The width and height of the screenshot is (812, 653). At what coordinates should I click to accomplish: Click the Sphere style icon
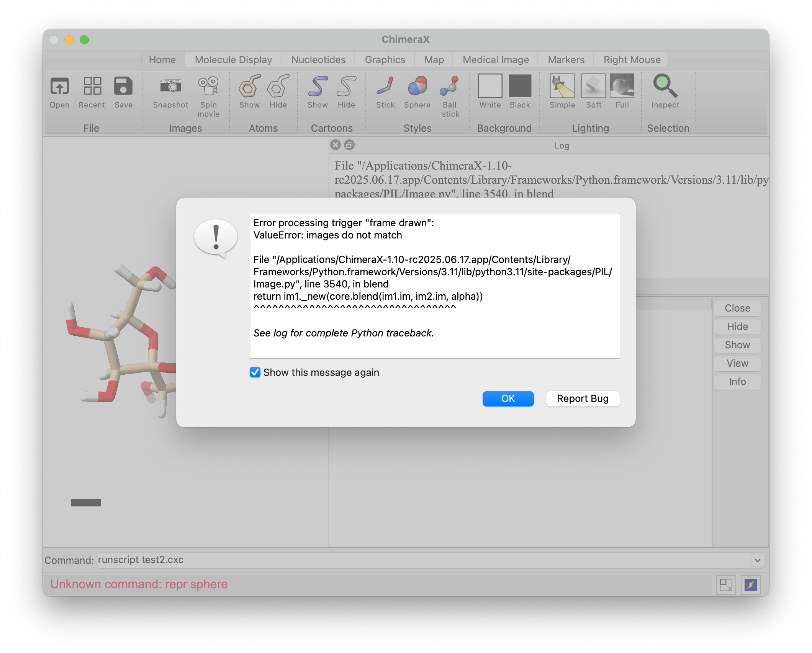[x=417, y=86]
